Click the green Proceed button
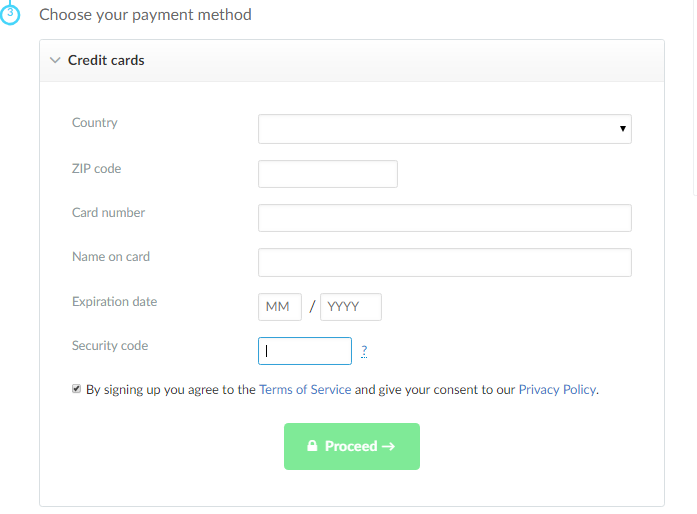Screen dimensions: 697x514 (x=352, y=446)
